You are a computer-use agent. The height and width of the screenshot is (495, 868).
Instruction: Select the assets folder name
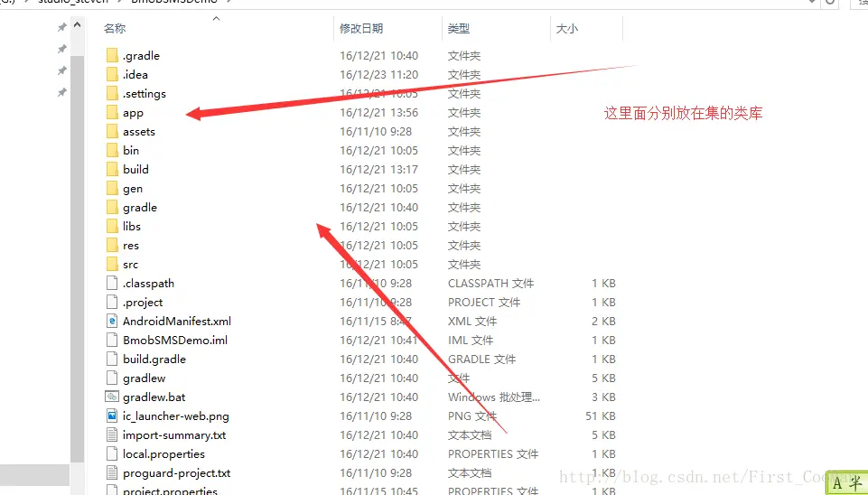[139, 132]
